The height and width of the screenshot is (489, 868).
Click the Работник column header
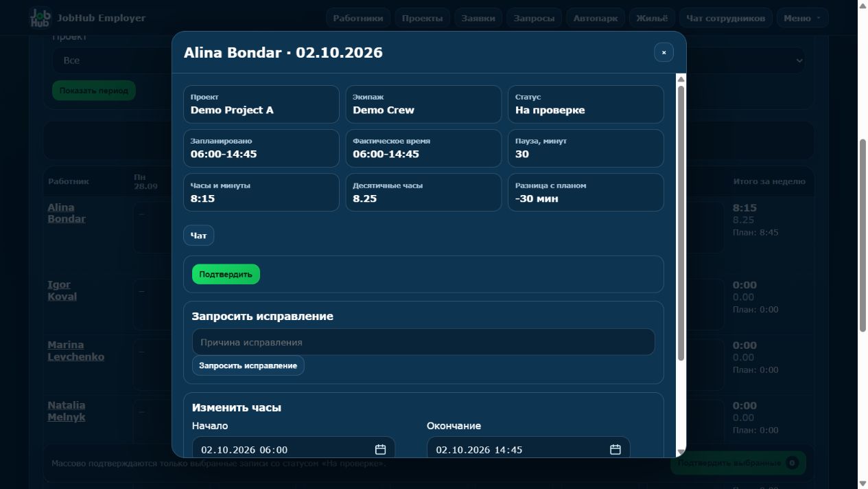coord(69,181)
